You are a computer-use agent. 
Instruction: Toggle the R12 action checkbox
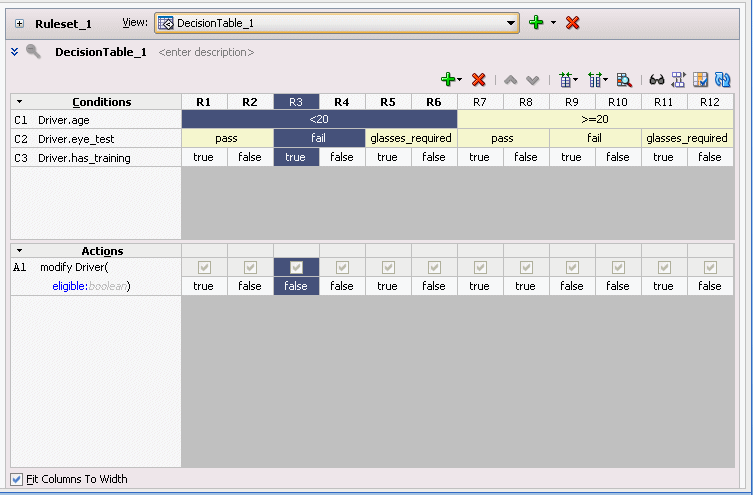pos(710,267)
